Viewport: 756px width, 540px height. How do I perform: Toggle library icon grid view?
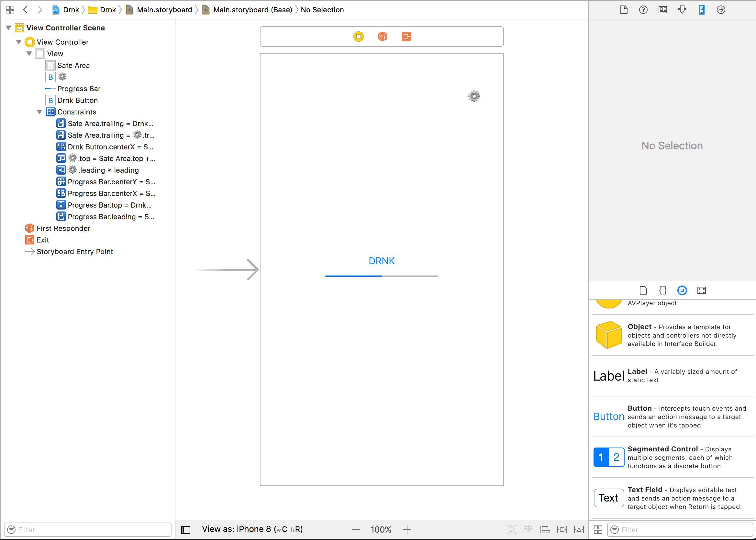[x=598, y=529]
